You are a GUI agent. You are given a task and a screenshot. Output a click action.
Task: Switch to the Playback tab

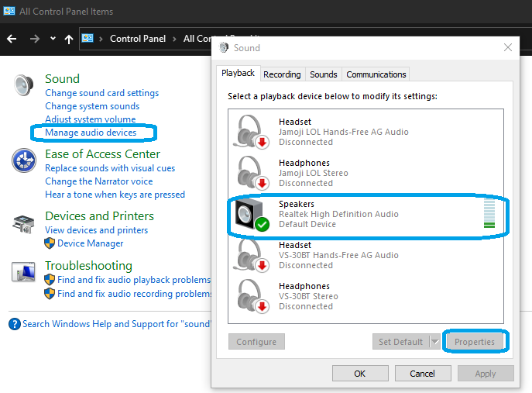tap(238, 73)
